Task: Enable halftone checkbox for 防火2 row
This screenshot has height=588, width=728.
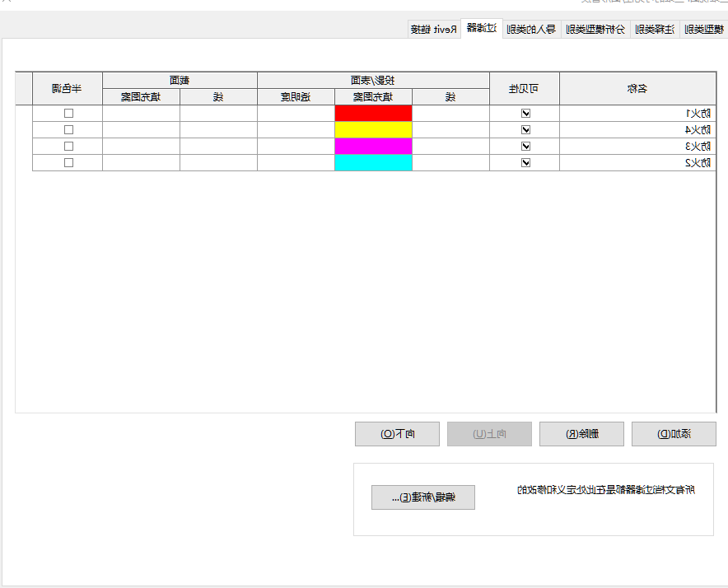Action: 68,163
